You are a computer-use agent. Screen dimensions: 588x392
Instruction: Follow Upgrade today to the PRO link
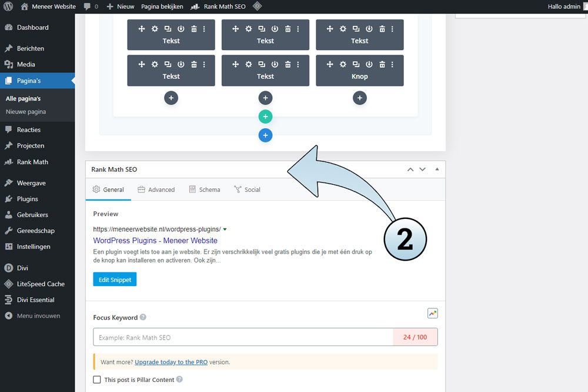171,362
